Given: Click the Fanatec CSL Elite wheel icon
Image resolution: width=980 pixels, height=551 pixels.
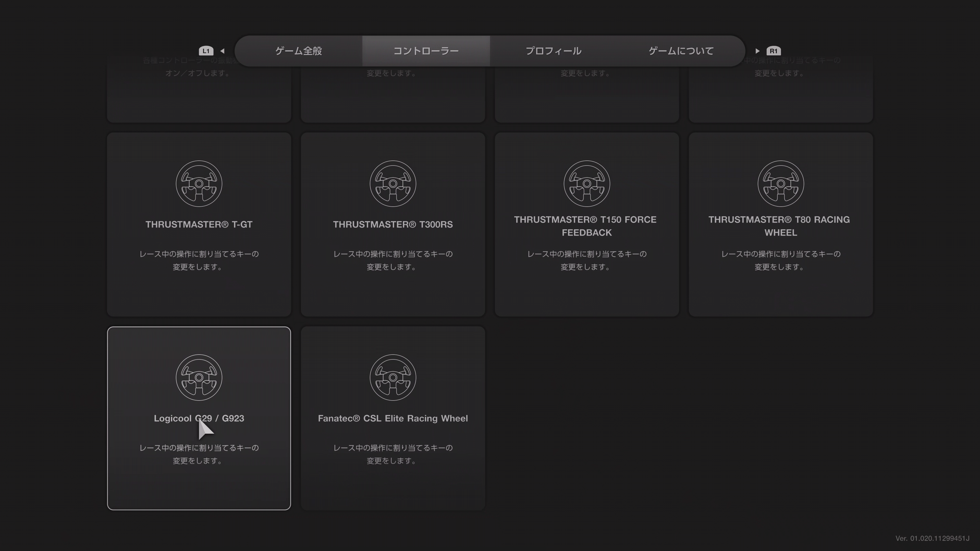Looking at the screenshot, I should click(x=393, y=378).
